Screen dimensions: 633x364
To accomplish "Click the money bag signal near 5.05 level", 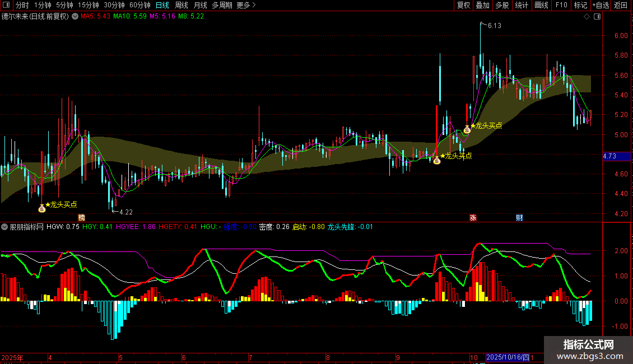I will pos(467,129).
